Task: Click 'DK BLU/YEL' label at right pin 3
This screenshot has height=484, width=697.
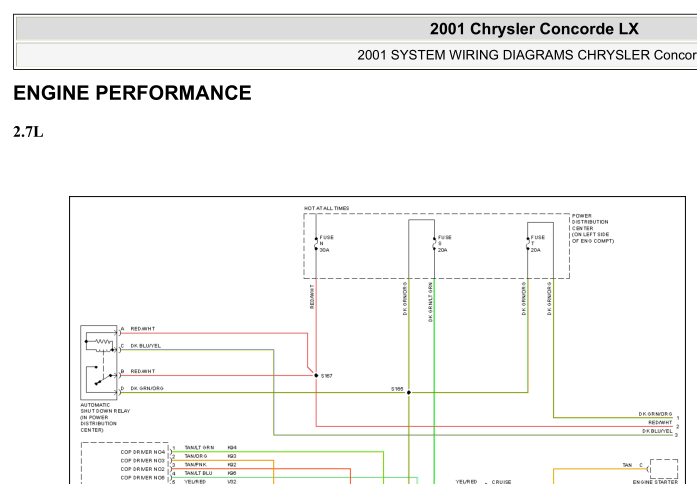Action: (x=657, y=431)
